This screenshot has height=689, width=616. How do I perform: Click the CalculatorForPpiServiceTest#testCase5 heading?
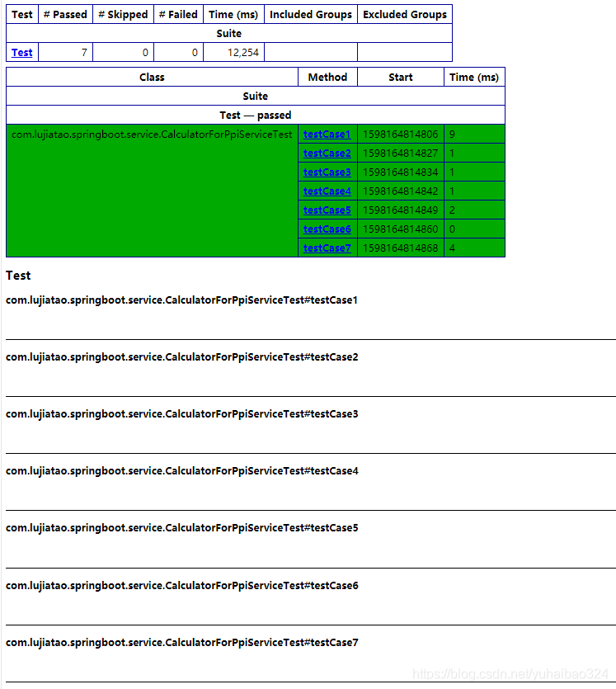tap(181, 528)
